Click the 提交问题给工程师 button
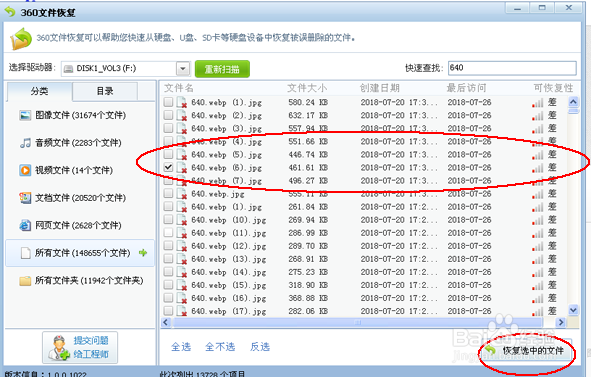The height and width of the screenshot is (377, 591). tap(80, 348)
